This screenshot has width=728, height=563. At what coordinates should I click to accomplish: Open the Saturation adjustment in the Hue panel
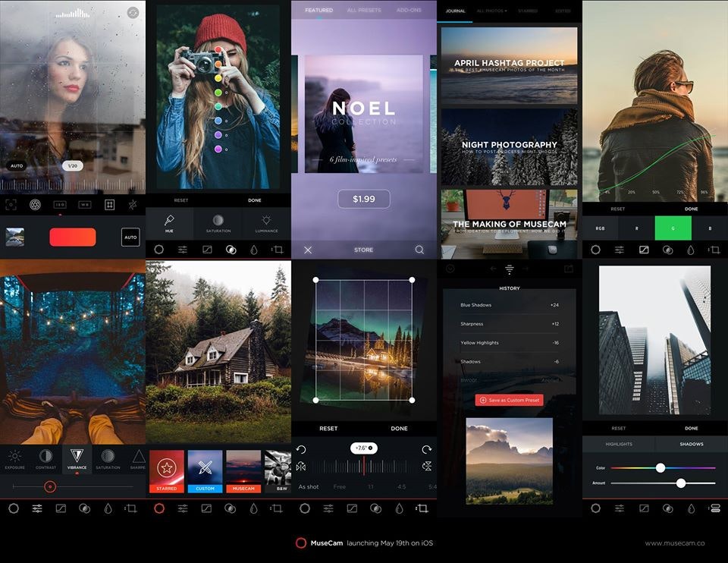click(x=218, y=221)
